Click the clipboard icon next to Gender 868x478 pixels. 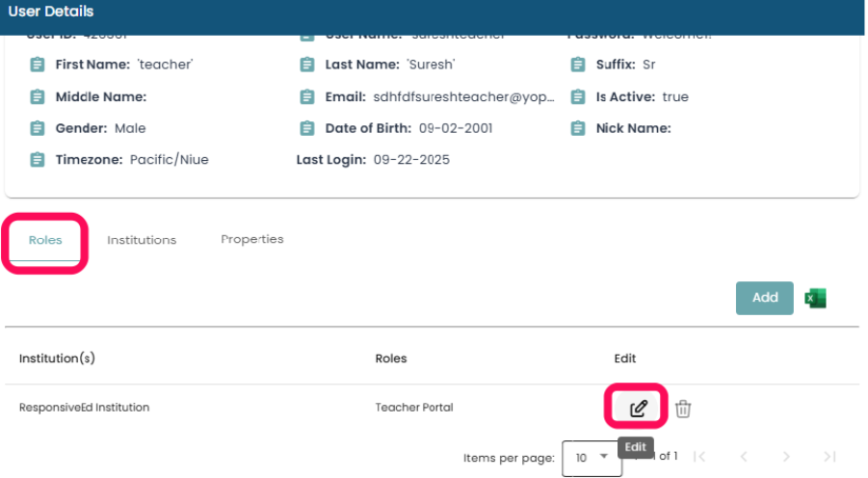click(37, 128)
